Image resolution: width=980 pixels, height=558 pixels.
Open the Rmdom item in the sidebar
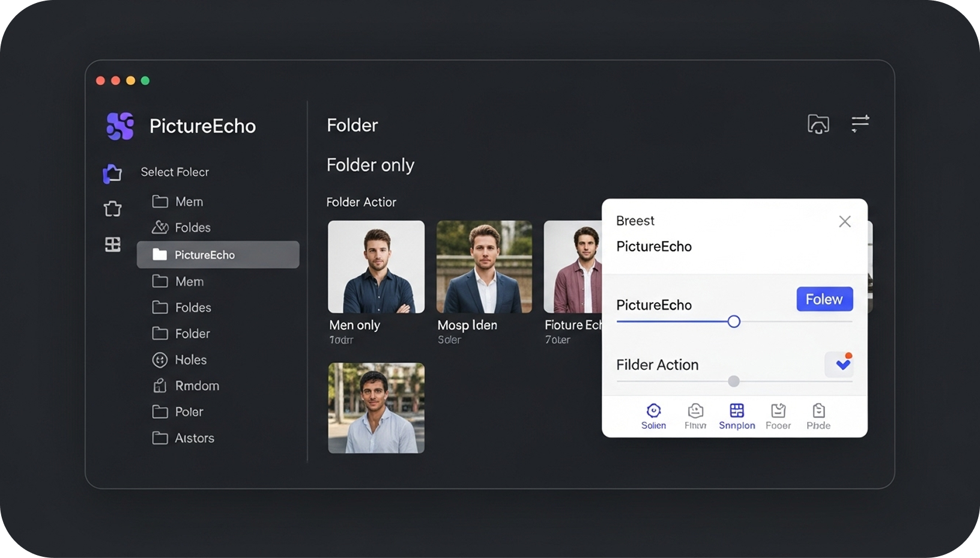click(x=194, y=386)
